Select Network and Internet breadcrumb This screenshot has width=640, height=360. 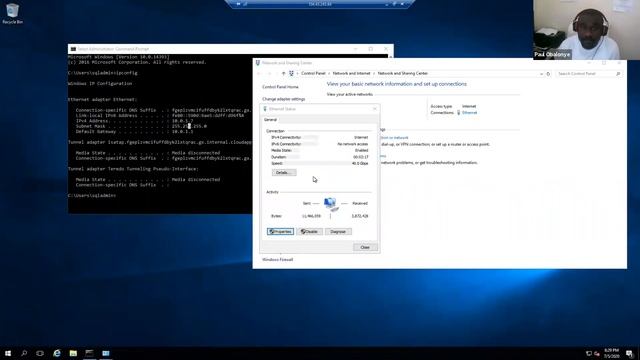click(351, 73)
